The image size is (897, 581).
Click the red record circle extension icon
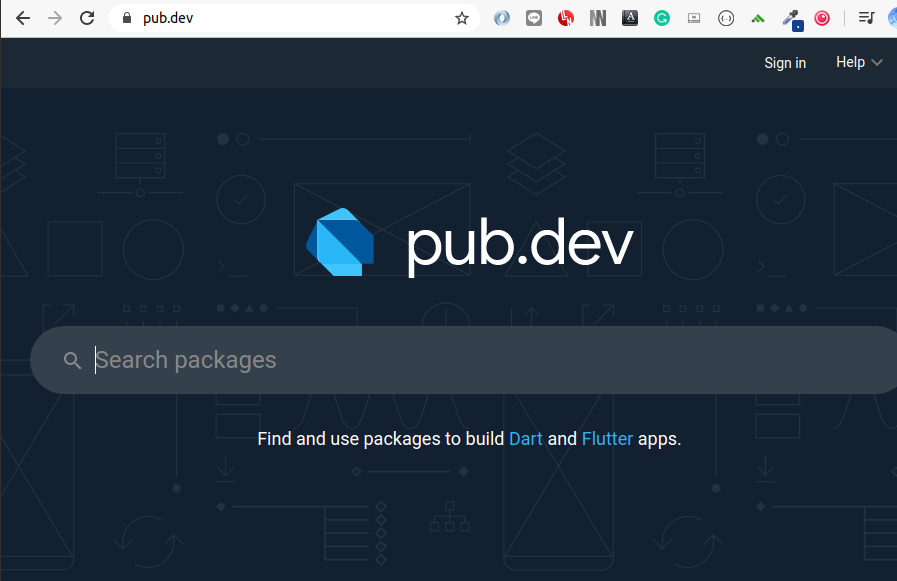(822, 18)
